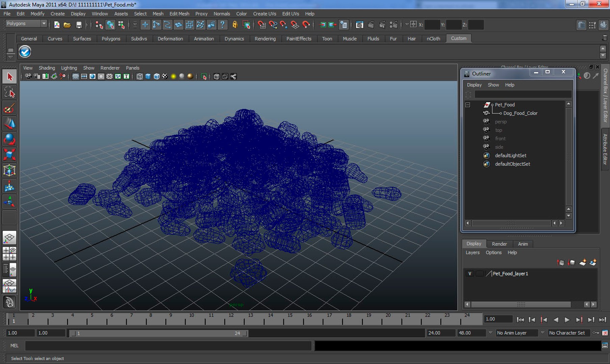Toggle isolate select in viewport
Screen dimensions: 610x364
[x=204, y=77]
